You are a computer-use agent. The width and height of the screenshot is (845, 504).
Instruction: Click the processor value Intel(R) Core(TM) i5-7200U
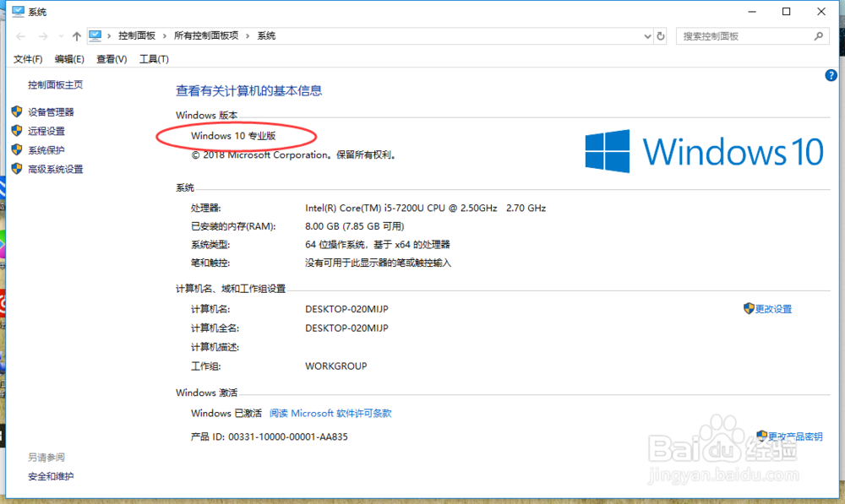[425, 208]
